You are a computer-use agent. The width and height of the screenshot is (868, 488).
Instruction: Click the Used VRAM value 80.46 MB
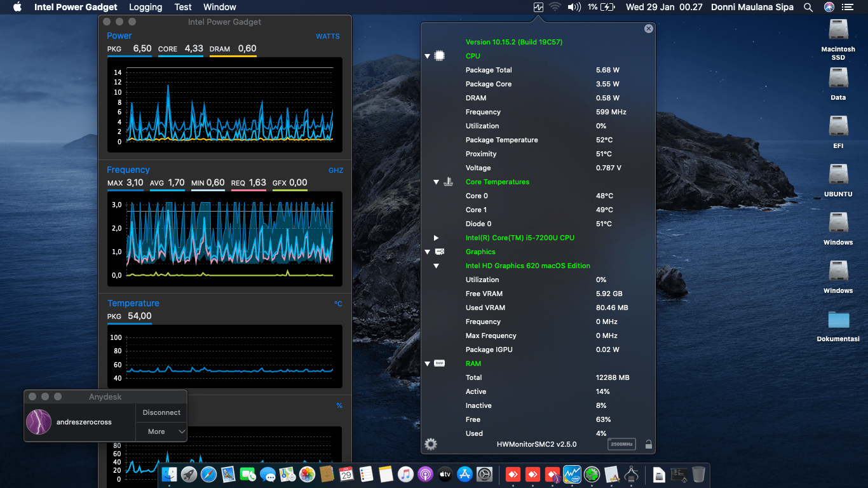click(612, 308)
